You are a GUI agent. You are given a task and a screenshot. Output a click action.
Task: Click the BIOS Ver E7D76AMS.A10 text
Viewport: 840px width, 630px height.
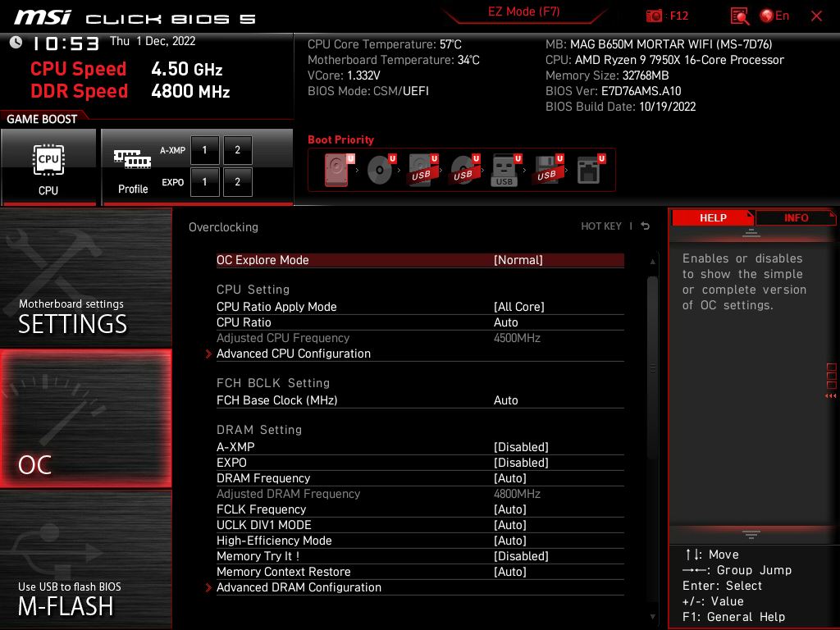pos(614,91)
